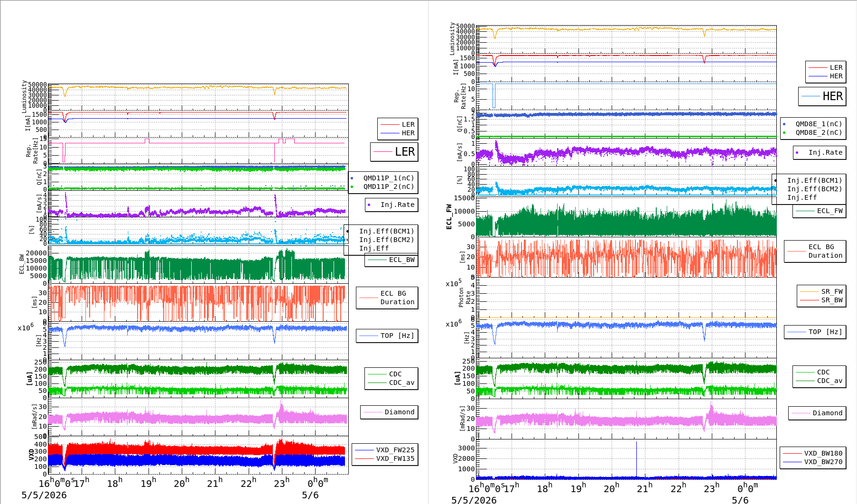
Task: Click the 18h time tick on HER panel axis
Action: pyautogui.click(x=545, y=488)
